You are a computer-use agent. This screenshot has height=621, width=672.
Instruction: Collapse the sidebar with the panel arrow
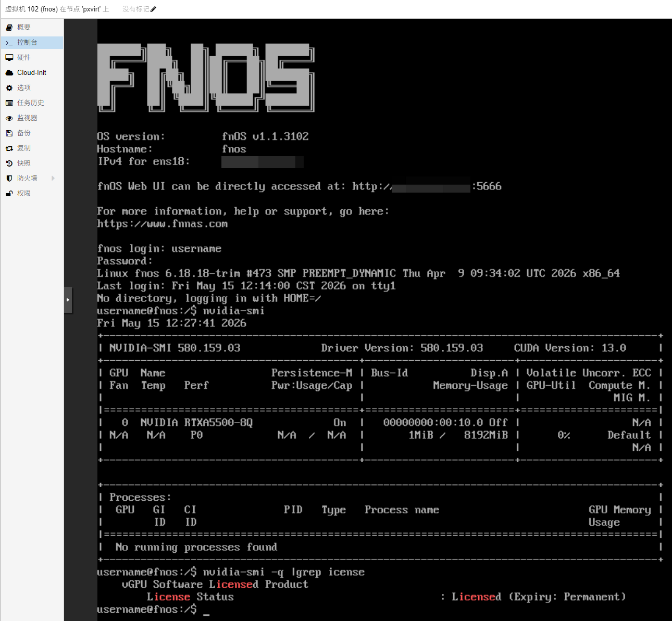pyautogui.click(x=68, y=300)
